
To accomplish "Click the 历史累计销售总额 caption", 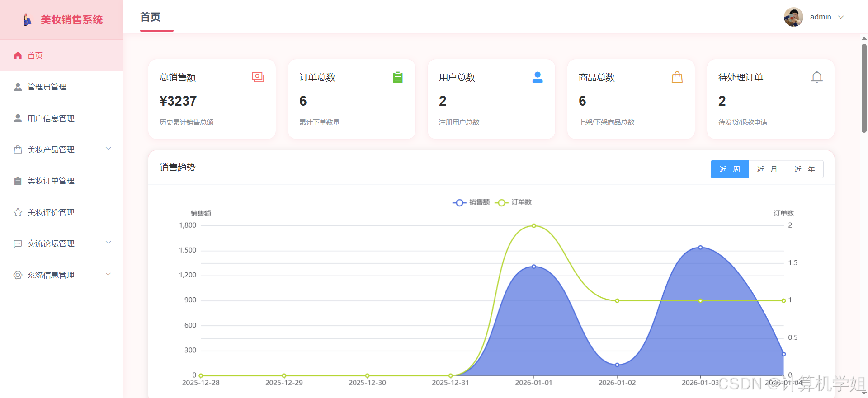I will (x=186, y=122).
